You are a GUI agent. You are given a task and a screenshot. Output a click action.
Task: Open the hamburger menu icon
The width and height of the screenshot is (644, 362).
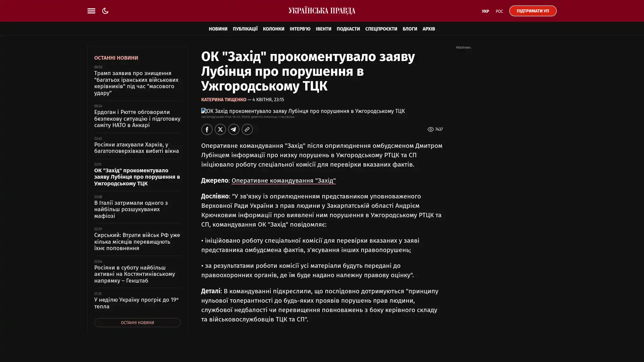pyautogui.click(x=91, y=11)
